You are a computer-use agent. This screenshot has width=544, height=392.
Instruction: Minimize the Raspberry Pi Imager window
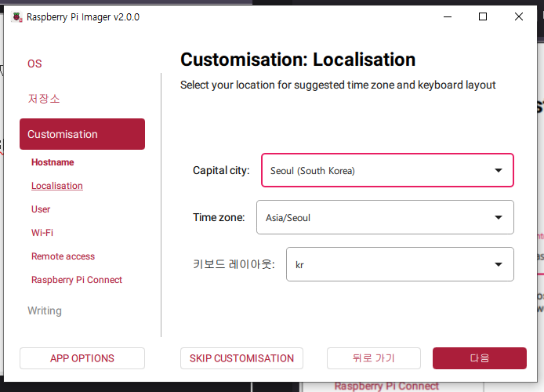(x=448, y=16)
